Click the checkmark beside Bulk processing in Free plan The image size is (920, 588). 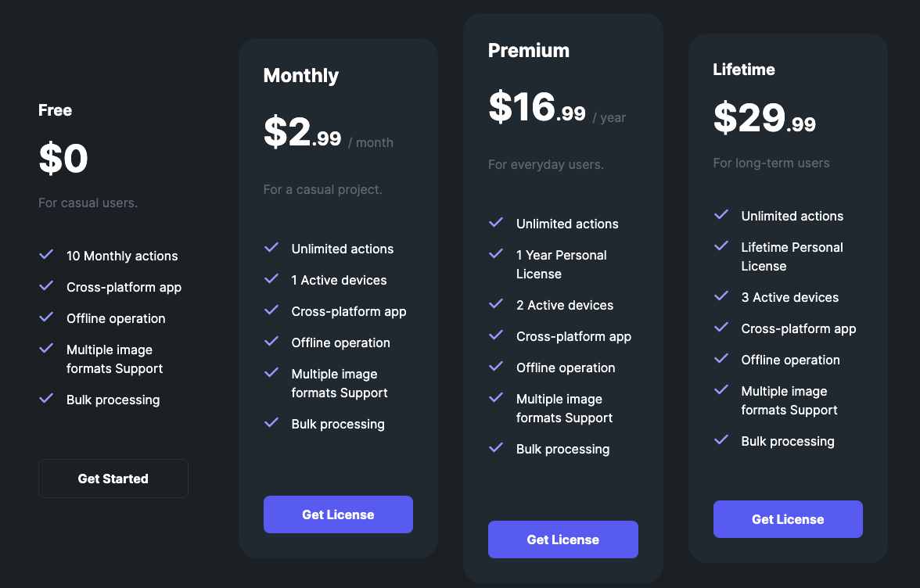tap(45, 399)
